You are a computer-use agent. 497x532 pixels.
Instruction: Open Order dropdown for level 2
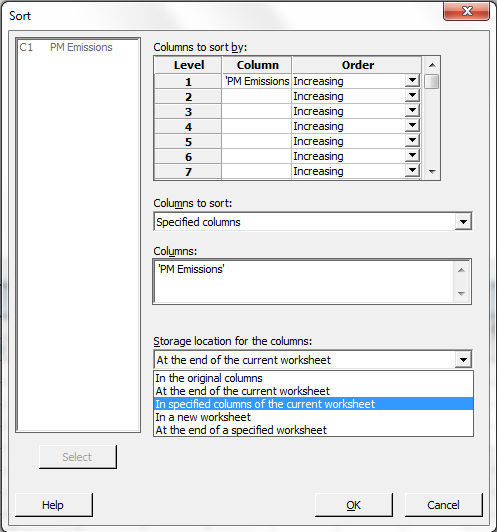412,96
